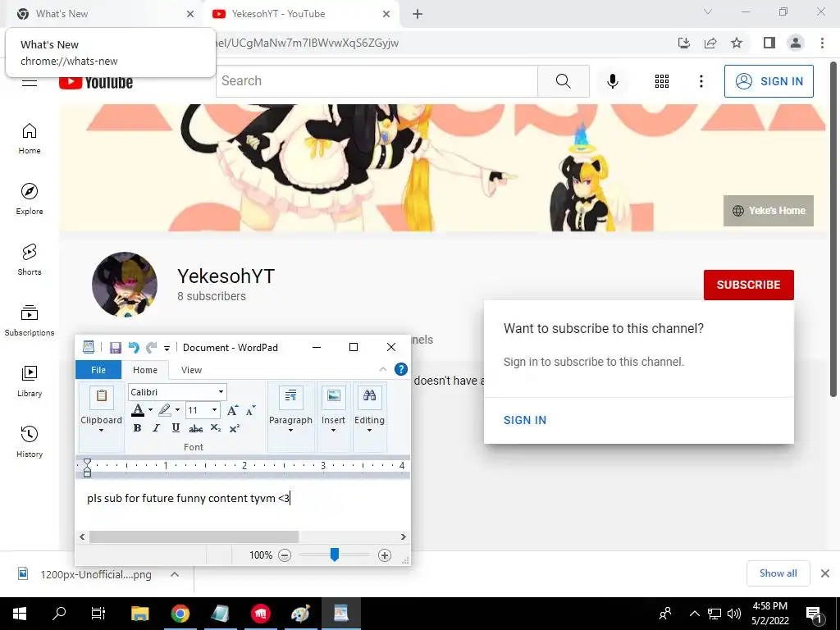Screen dimensions: 840x630
Task: Click YouTube search magnifier button
Action: click(x=563, y=81)
